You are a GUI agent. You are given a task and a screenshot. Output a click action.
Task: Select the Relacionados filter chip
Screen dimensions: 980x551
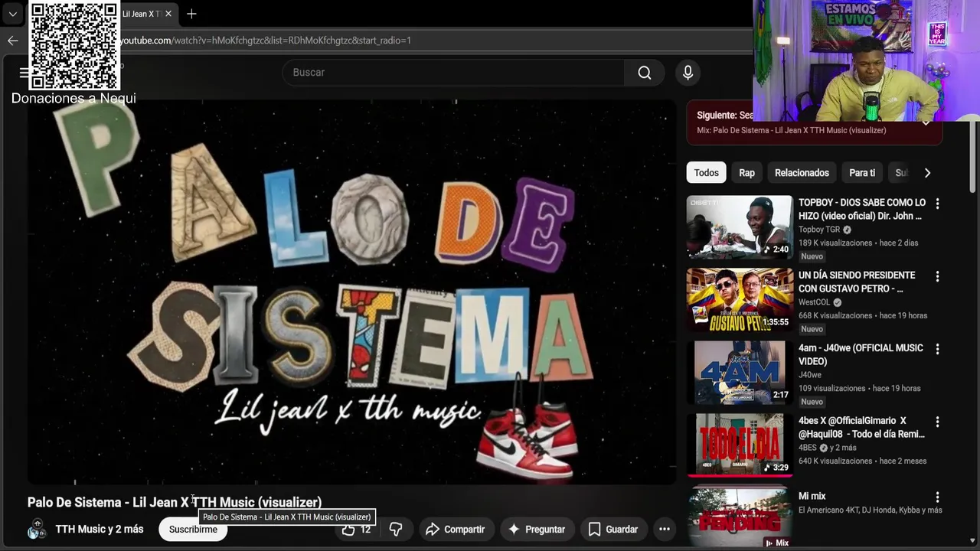(802, 173)
